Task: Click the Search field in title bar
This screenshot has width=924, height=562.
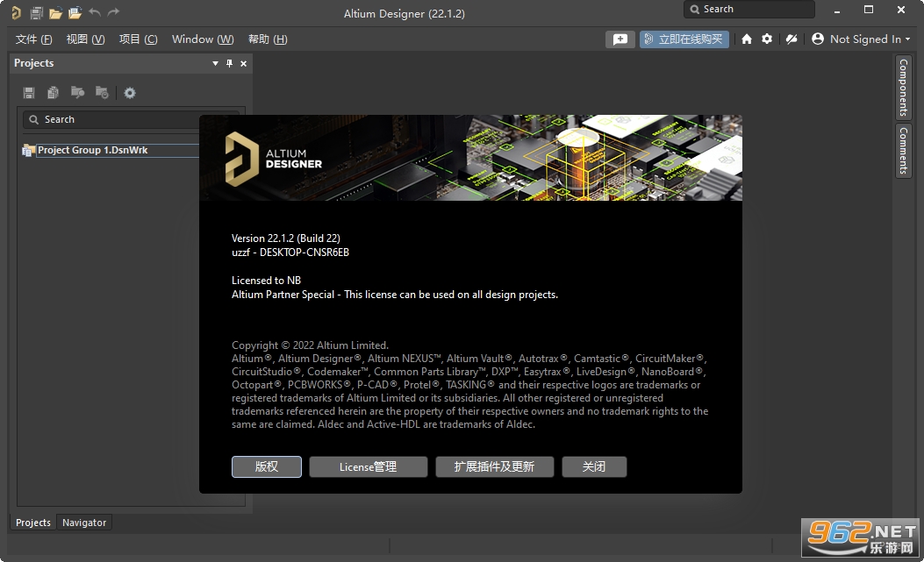Action: click(x=749, y=10)
